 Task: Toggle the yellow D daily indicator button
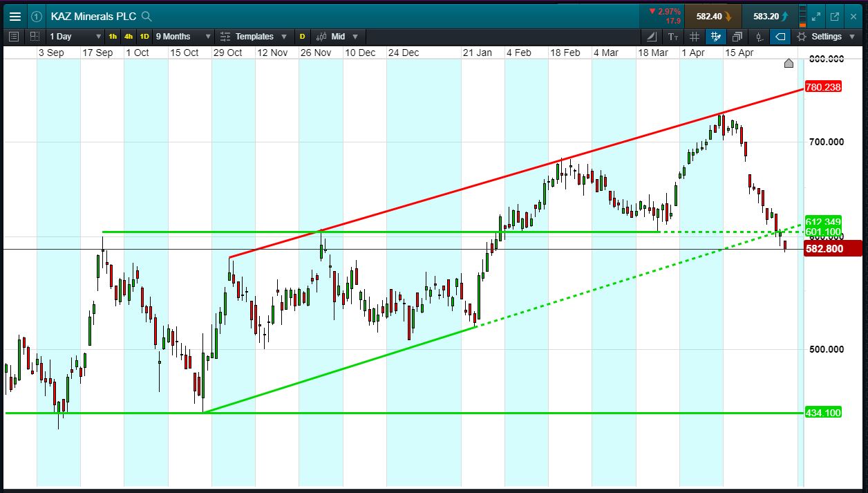(302, 37)
